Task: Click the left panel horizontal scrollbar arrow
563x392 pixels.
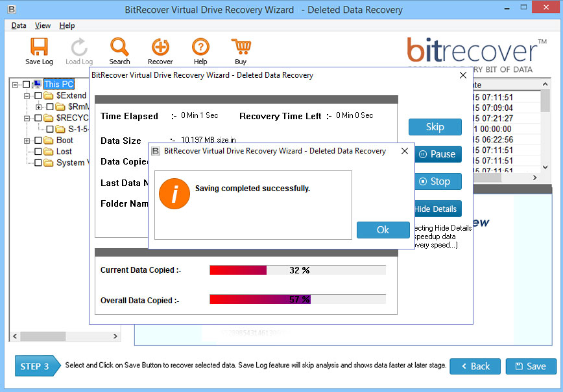Action: click(14, 336)
